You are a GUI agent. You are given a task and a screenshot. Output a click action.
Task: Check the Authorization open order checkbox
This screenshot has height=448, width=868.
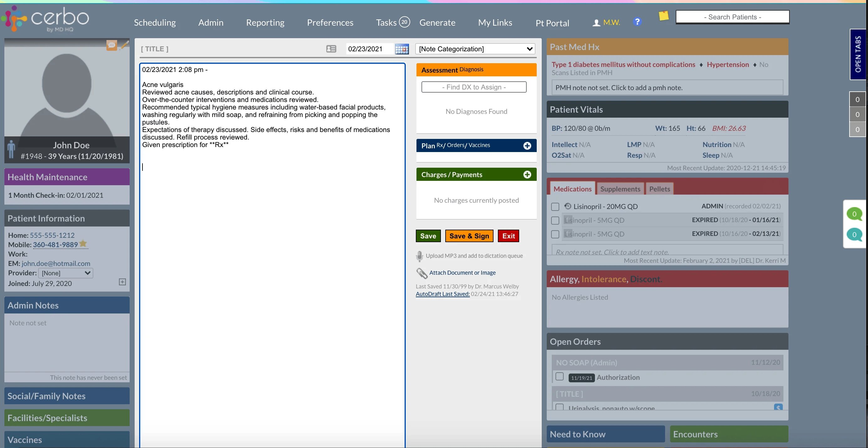click(x=559, y=377)
